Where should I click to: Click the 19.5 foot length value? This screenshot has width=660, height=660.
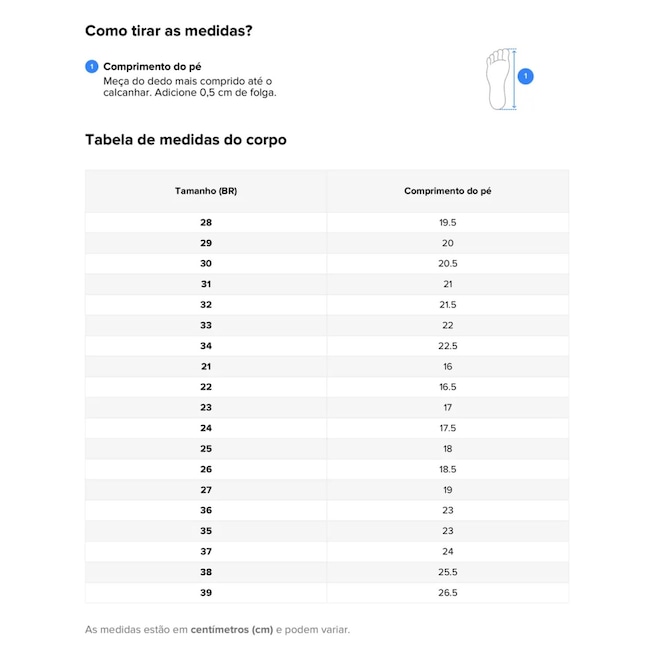pos(447,223)
